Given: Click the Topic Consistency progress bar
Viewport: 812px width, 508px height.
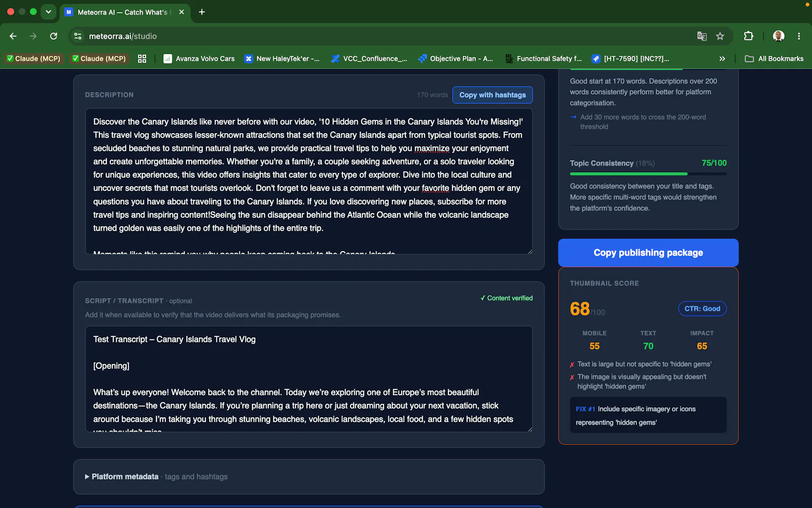Looking at the screenshot, I should pos(648,174).
